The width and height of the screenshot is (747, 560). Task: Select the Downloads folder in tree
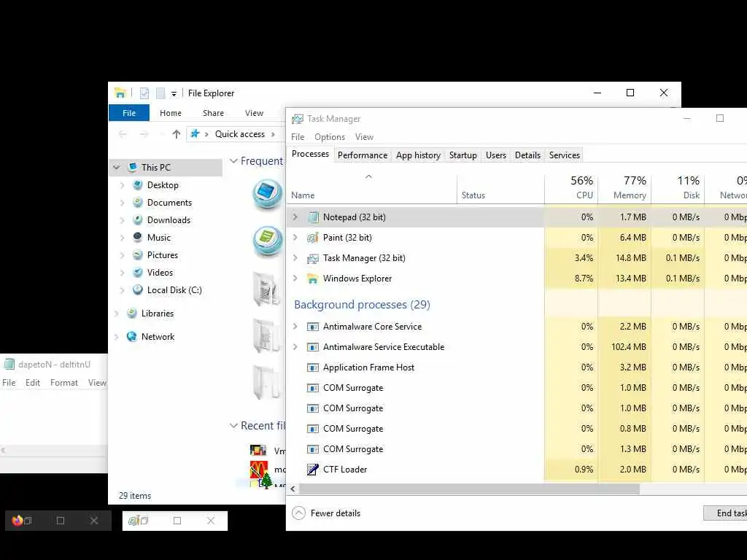coord(169,220)
